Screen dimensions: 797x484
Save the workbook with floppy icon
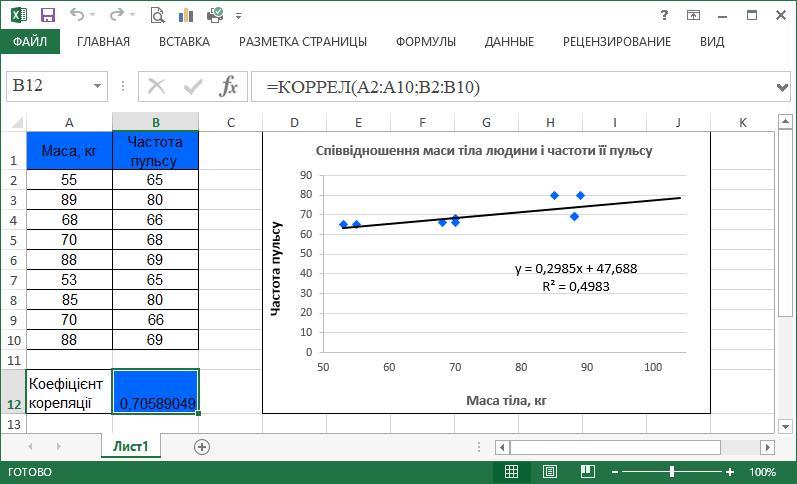coord(48,15)
